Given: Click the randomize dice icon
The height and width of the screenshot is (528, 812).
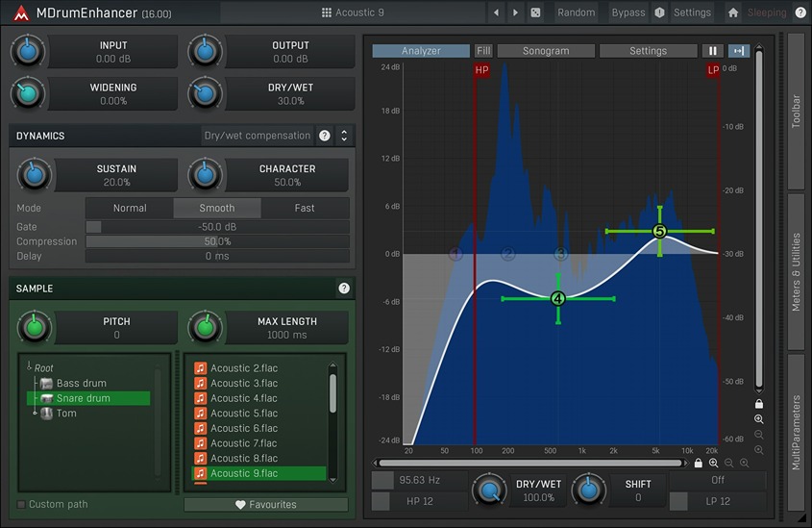Looking at the screenshot, I should click(535, 13).
